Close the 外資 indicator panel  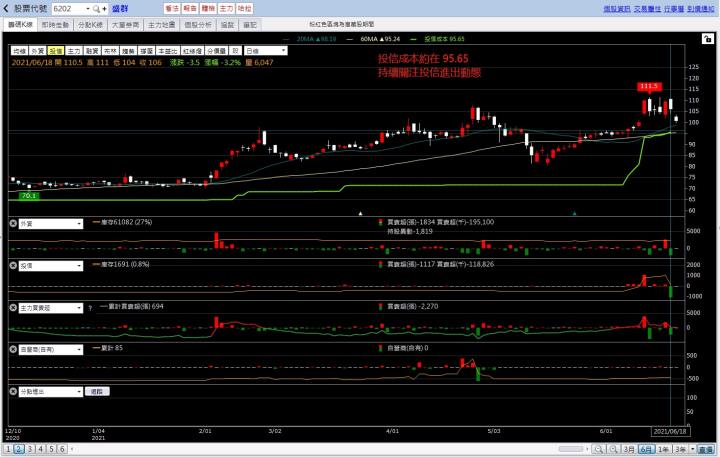pyautogui.click(x=13, y=224)
